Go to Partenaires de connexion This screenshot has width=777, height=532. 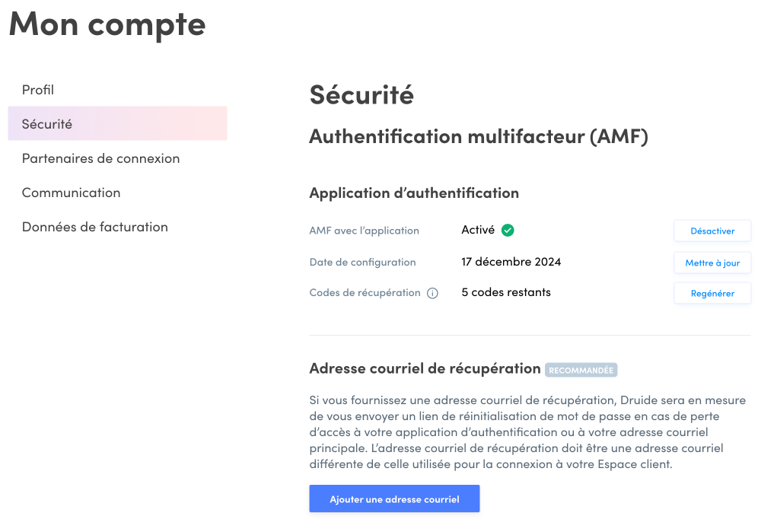(x=100, y=158)
